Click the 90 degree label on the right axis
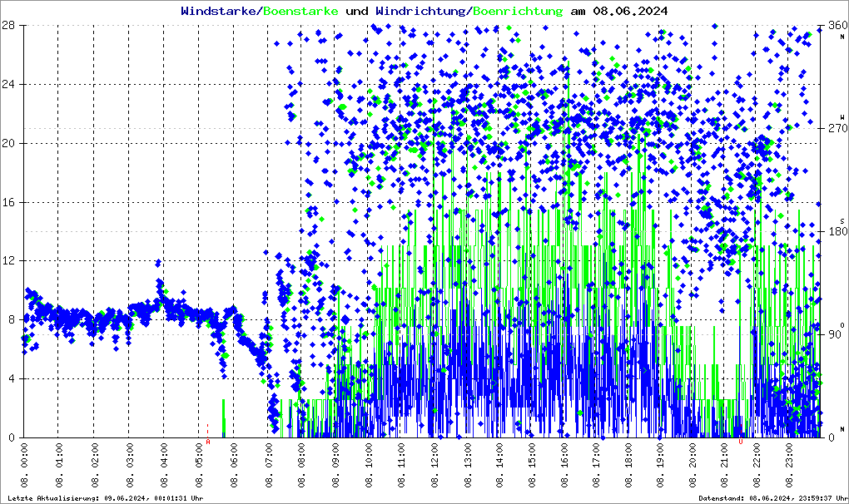Image resolution: width=849 pixels, height=504 pixels. pos(835,335)
